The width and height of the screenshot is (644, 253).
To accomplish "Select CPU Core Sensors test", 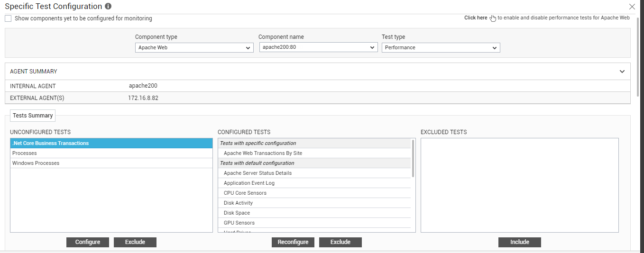I will coord(314,193).
